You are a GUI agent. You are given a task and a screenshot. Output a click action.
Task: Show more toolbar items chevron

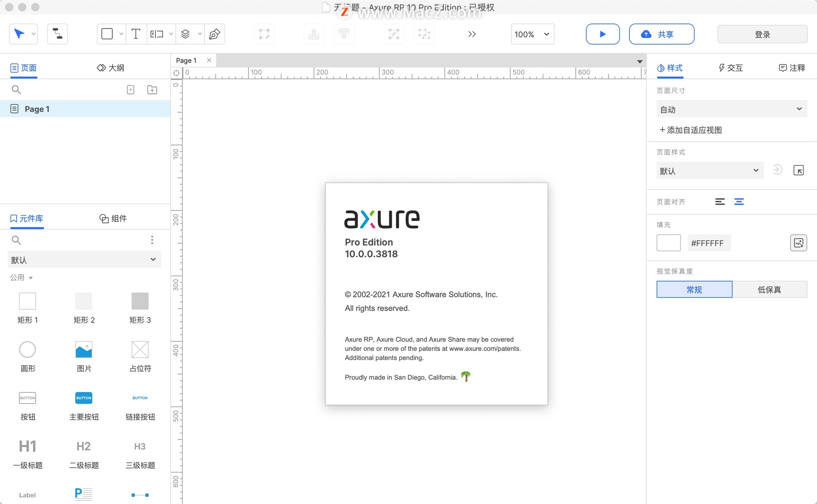472,34
